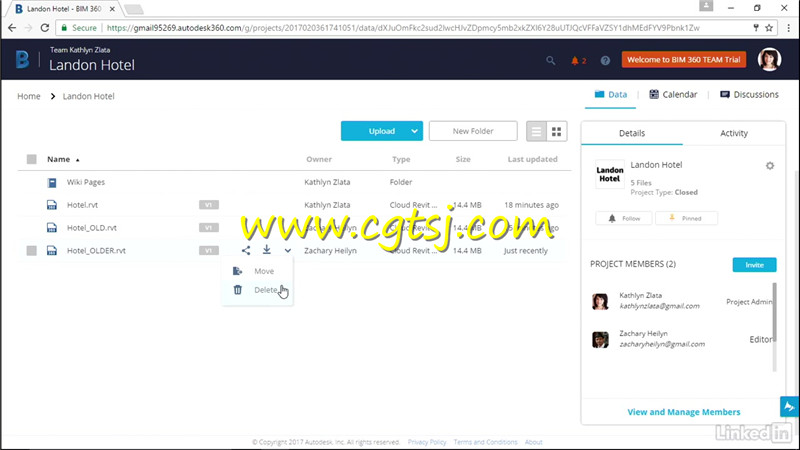Click the Landon Hotel browser tab
The image size is (800, 450).
click(x=64, y=9)
